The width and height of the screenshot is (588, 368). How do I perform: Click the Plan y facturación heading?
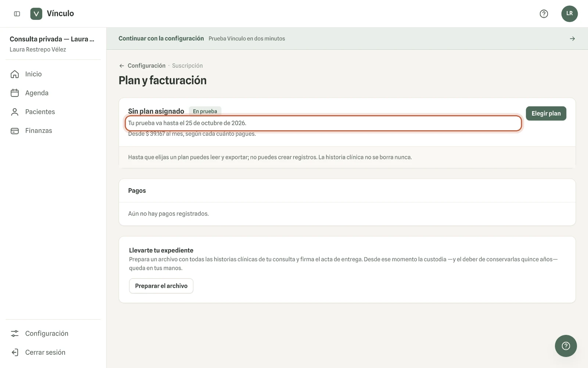tap(162, 80)
